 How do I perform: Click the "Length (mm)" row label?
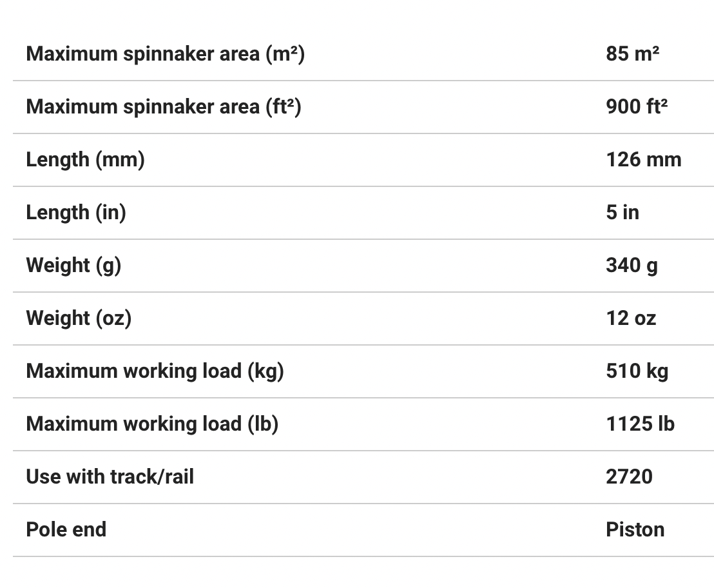pyautogui.click(x=85, y=159)
